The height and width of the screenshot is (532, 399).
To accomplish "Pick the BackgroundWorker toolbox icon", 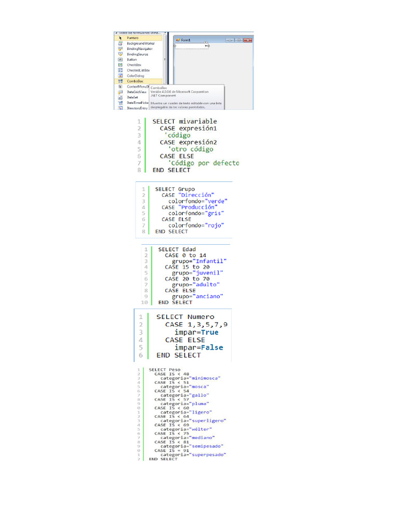I will [120, 43].
